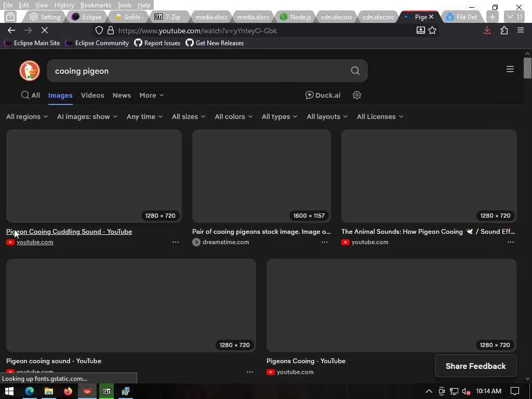Switch to the Eclipse browser tab
The height and width of the screenshot is (399, 532).
[x=87, y=17]
